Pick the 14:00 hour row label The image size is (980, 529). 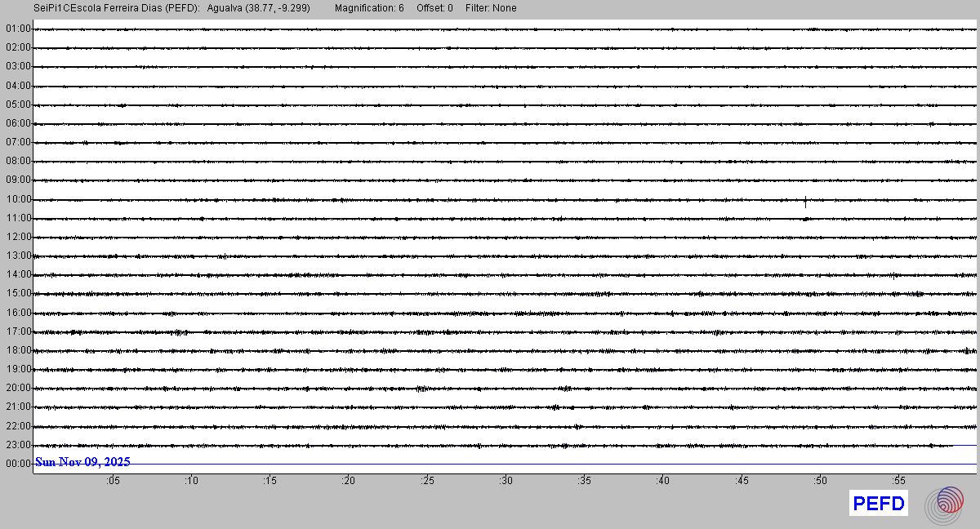click(18, 274)
